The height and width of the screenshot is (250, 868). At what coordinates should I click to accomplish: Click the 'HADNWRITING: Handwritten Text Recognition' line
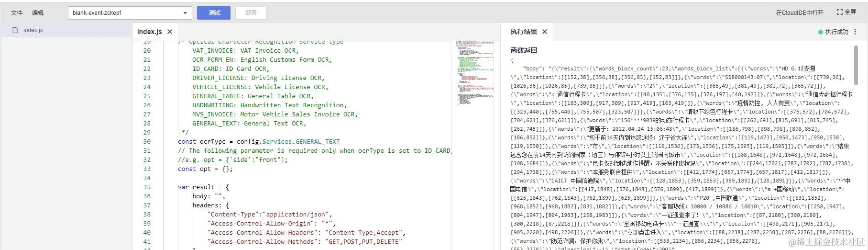pyautogui.click(x=270, y=105)
